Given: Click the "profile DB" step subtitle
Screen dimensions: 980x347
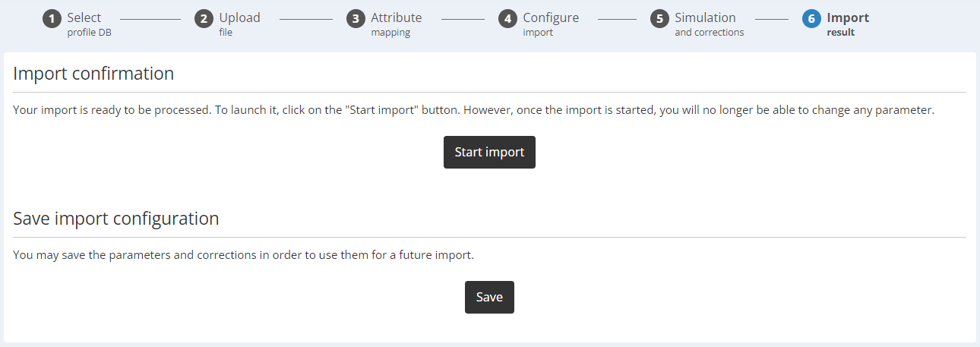Looking at the screenshot, I should [89, 33].
